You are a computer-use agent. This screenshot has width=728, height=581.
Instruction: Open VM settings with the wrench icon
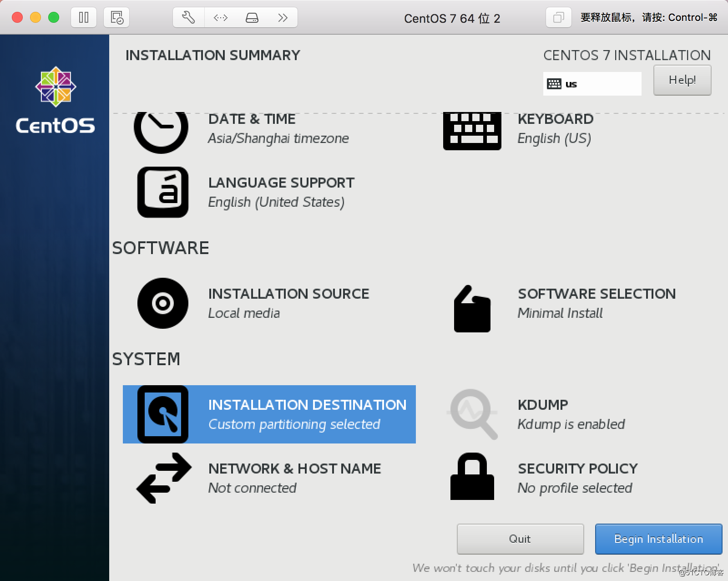(x=188, y=18)
